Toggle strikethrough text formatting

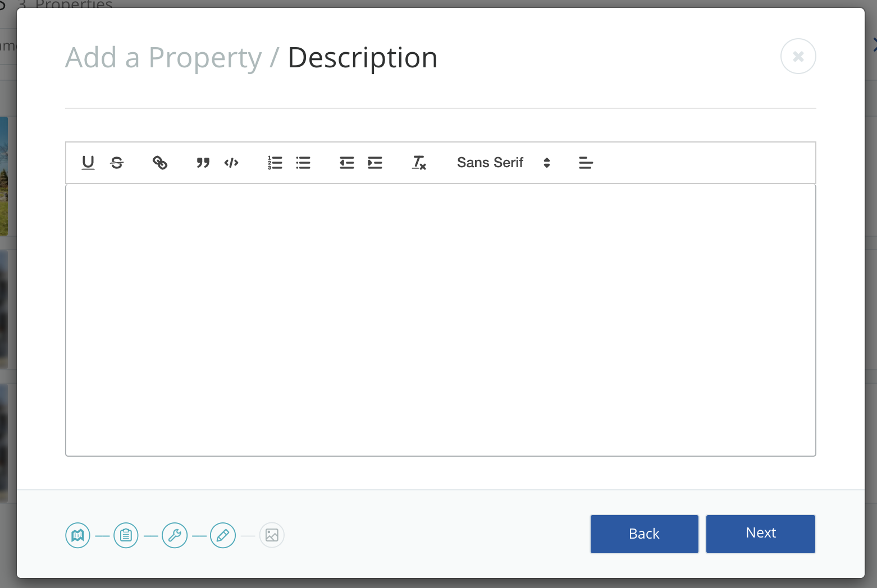pyautogui.click(x=117, y=163)
